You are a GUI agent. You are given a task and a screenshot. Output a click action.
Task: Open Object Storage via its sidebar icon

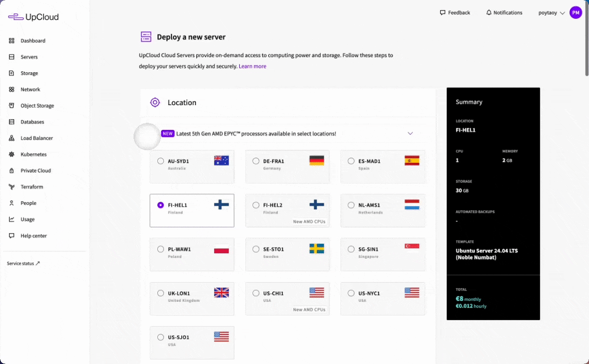tap(12, 106)
